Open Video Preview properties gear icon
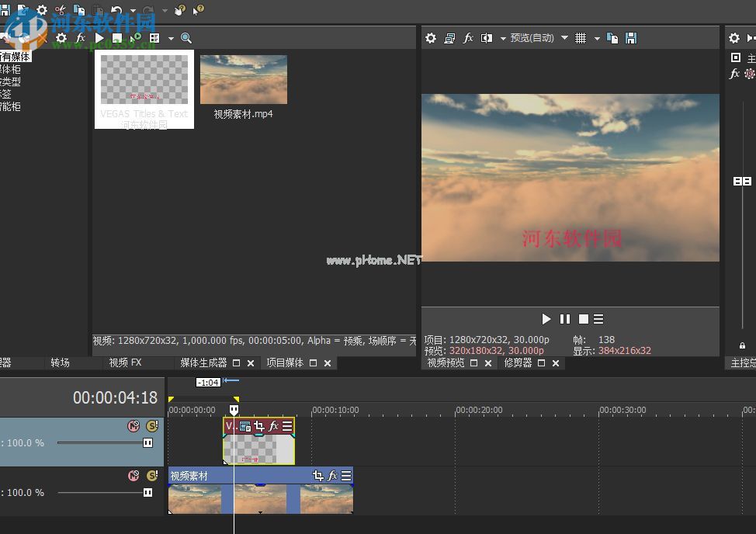Viewport: 756px width, 534px height. (x=431, y=38)
